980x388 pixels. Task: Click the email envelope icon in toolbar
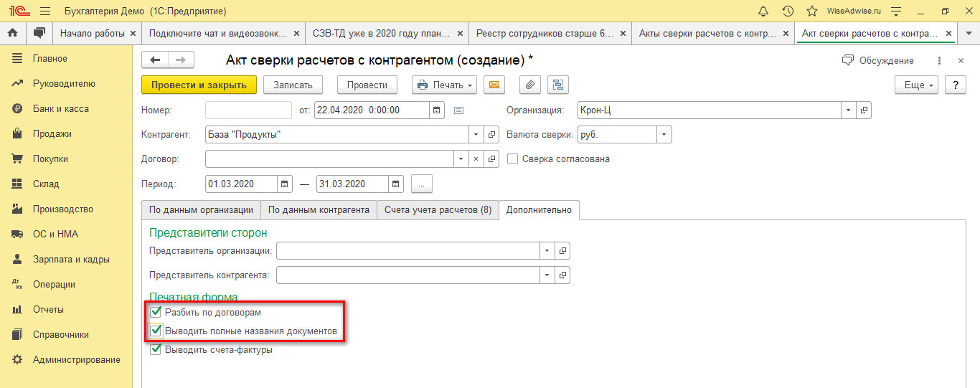(x=493, y=85)
